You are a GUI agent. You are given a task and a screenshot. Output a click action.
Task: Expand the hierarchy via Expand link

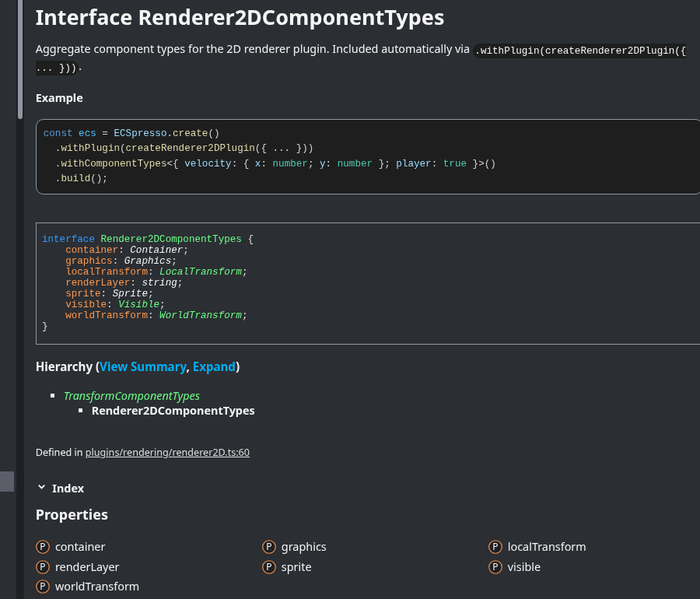[x=214, y=367]
